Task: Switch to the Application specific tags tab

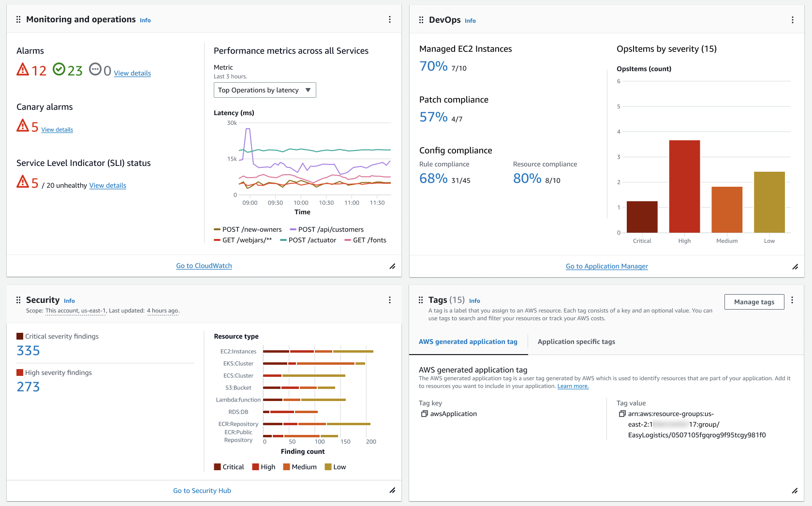Action: tap(576, 342)
